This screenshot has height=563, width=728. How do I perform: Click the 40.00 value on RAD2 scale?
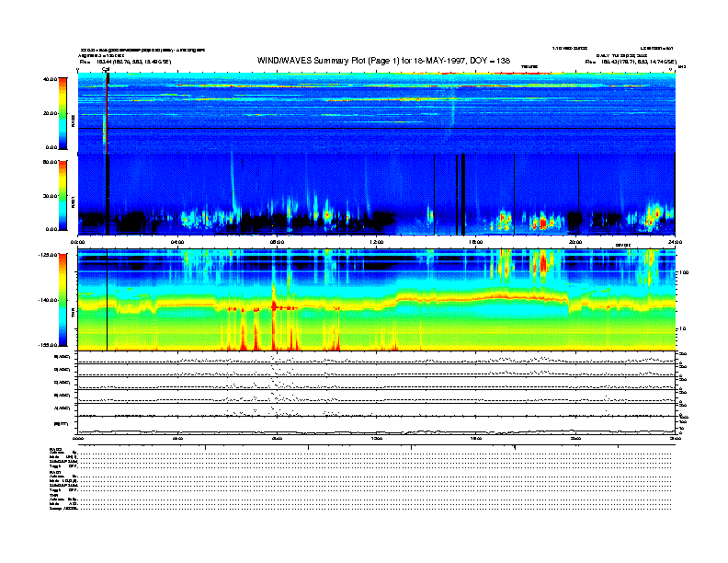(51, 79)
